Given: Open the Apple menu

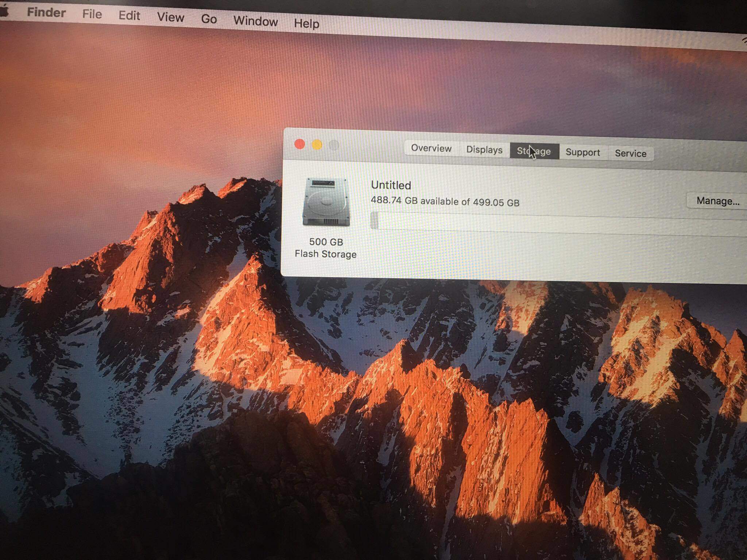Looking at the screenshot, I should click(3, 11).
